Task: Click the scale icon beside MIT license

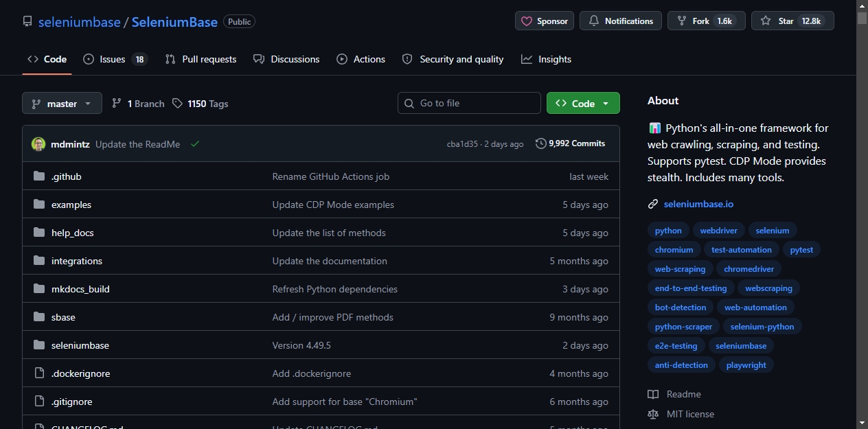Action: point(653,414)
